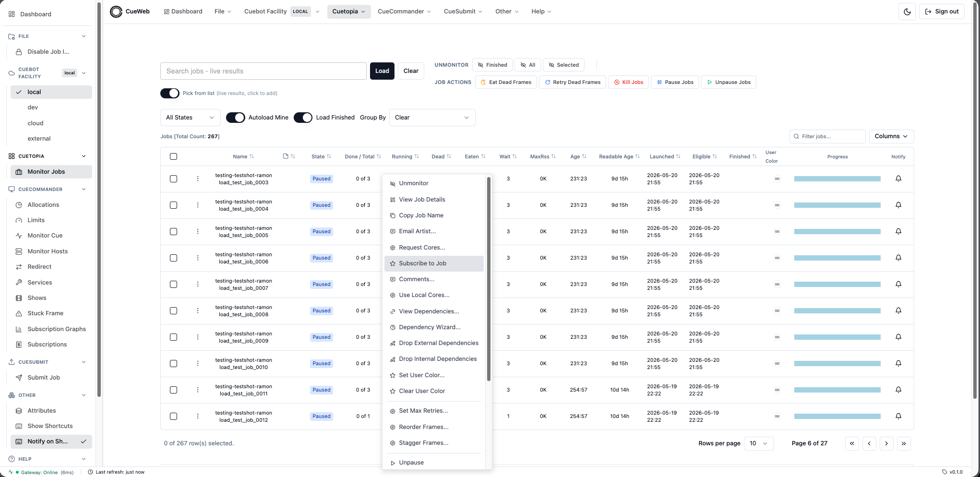Toggle dark mode moon icon

tap(907, 12)
